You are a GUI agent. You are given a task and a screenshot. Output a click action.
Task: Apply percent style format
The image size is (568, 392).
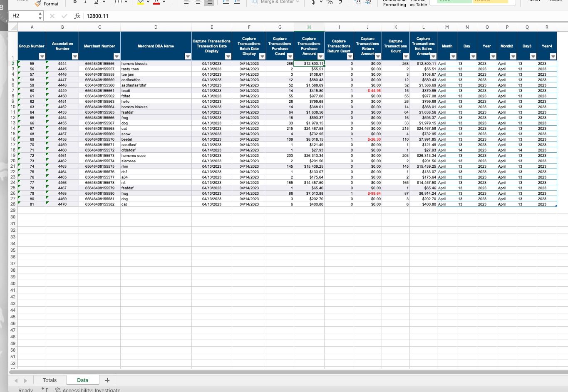330,2
